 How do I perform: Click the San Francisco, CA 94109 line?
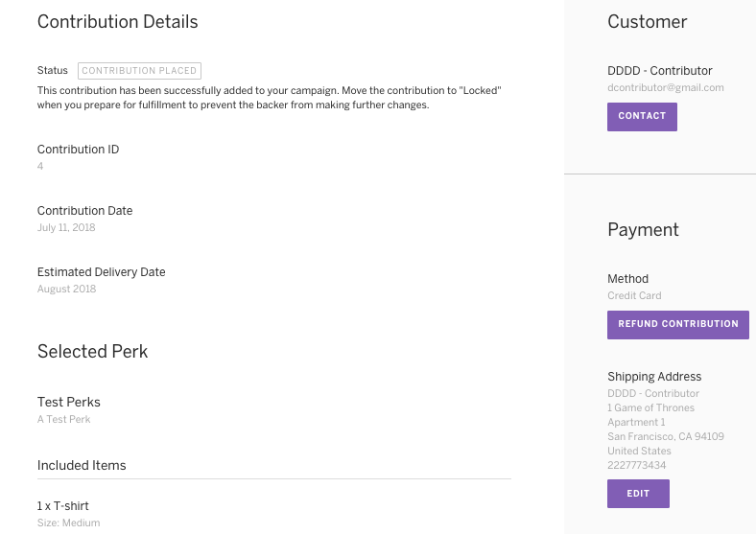tap(666, 436)
